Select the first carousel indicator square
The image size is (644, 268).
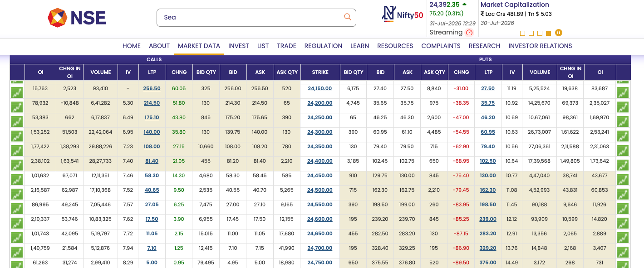click(523, 33)
